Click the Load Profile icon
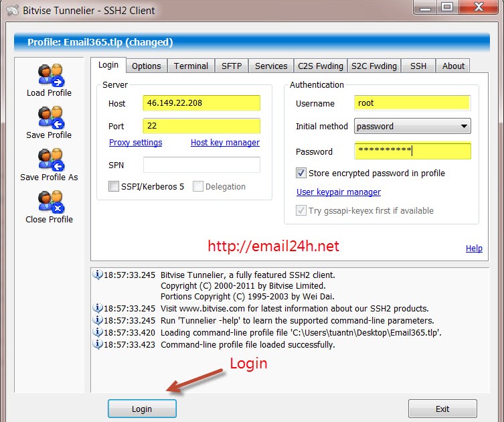The height and width of the screenshot is (422, 504). (51, 75)
